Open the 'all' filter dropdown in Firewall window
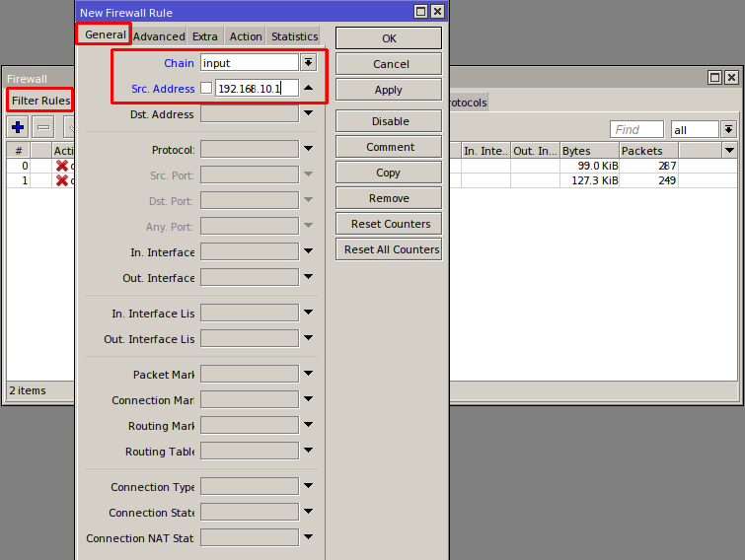 [728, 129]
